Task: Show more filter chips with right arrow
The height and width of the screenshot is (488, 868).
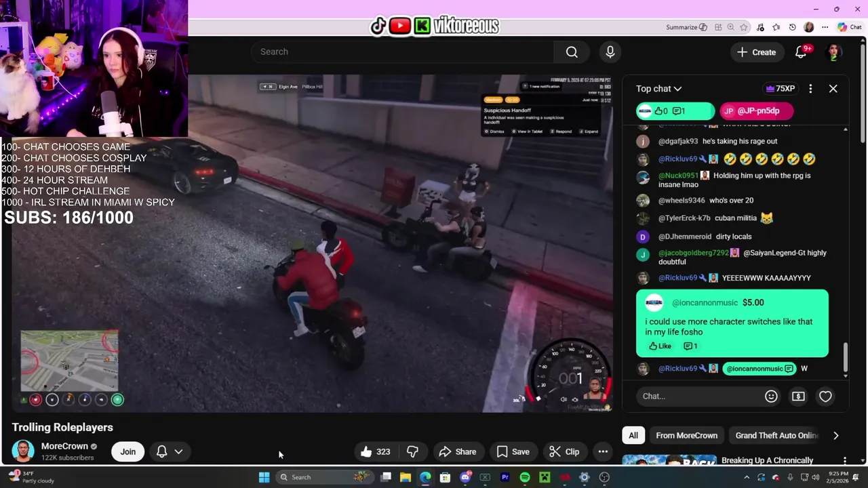Action: pos(835,436)
